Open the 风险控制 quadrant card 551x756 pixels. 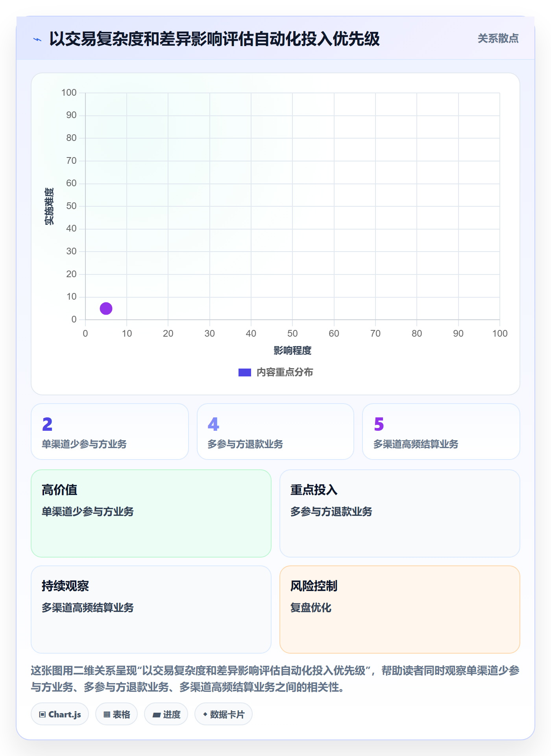point(400,610)
